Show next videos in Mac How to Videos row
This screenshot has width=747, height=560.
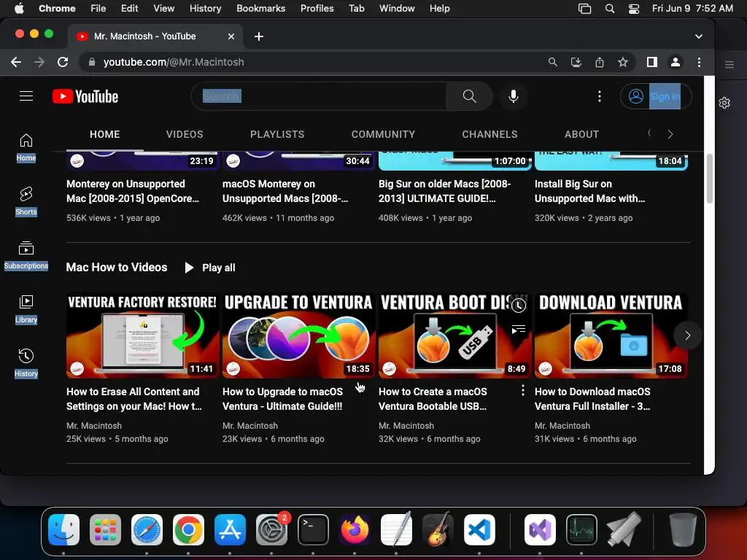pos(687,335)
